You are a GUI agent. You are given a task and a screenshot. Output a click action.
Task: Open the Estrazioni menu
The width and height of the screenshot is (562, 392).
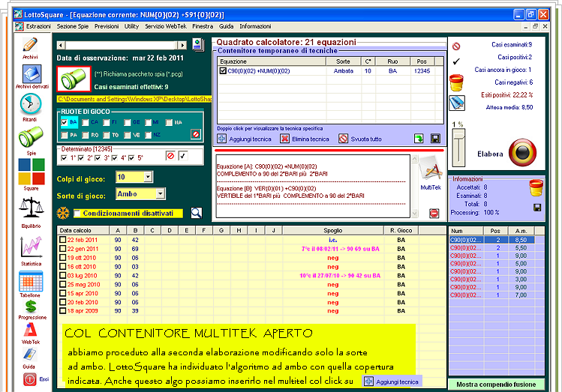click(x=38, y=26)
